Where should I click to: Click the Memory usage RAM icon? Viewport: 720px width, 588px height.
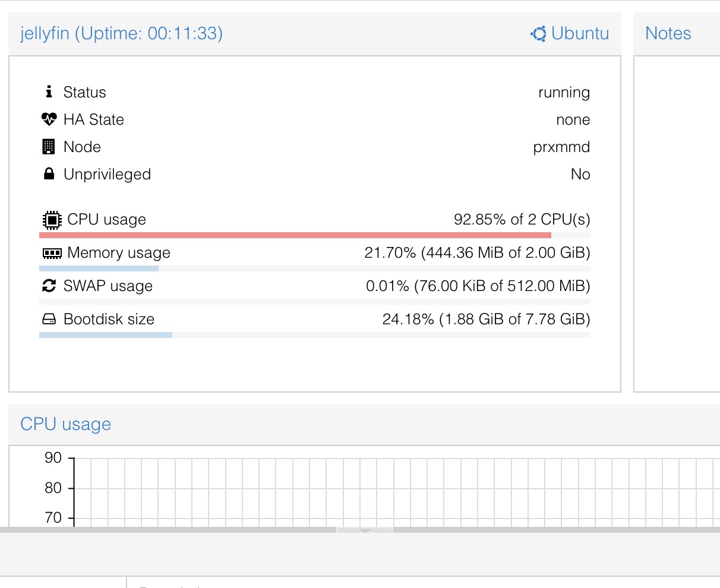(x=52, y=254)
